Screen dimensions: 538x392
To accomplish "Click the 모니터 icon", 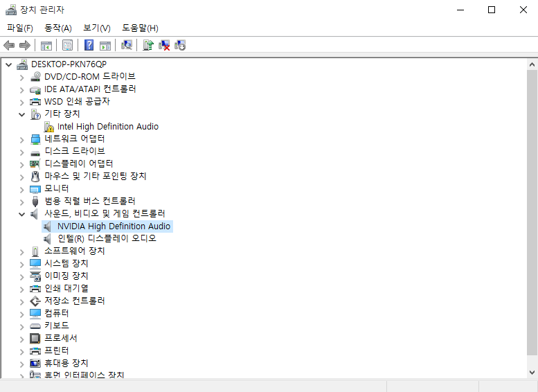I will point(35,189).
